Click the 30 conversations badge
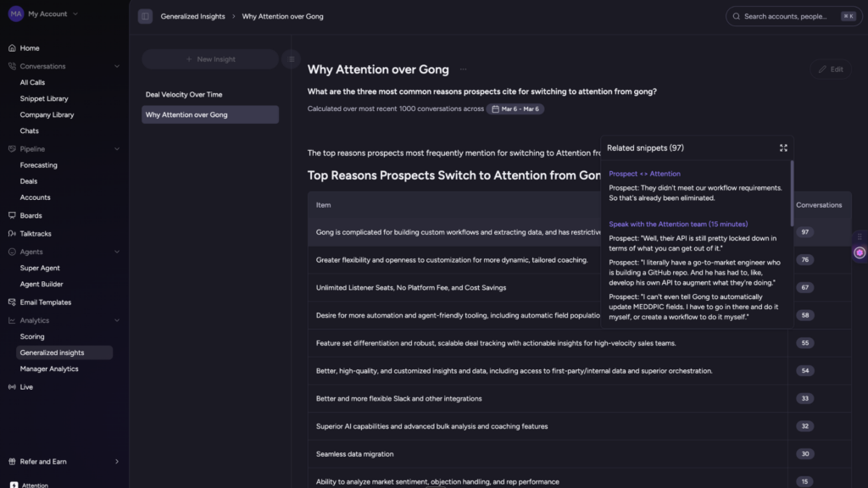Viewport: 868px width, 488px height. click(804, 454)
